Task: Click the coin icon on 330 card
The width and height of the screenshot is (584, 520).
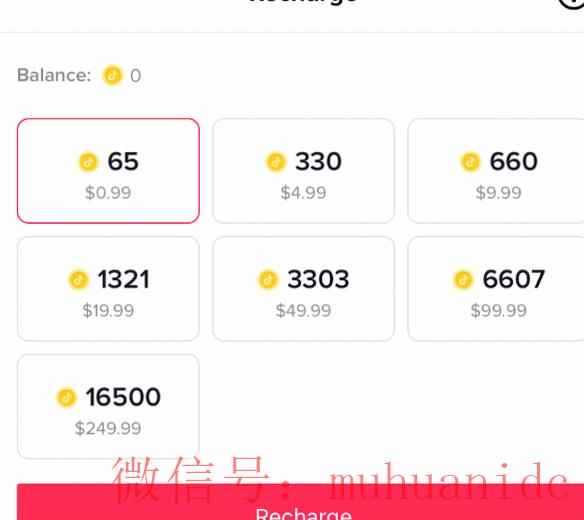Action: coord(276,162)
